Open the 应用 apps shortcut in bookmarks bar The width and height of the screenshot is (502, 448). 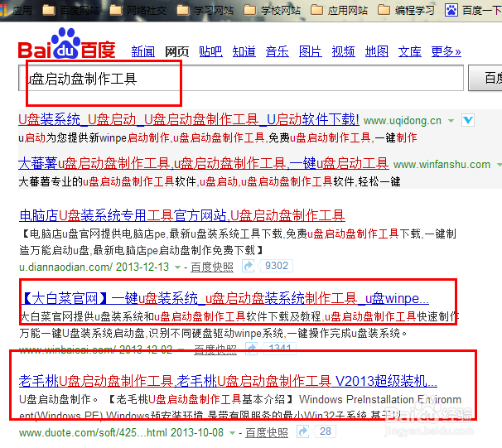16,11
